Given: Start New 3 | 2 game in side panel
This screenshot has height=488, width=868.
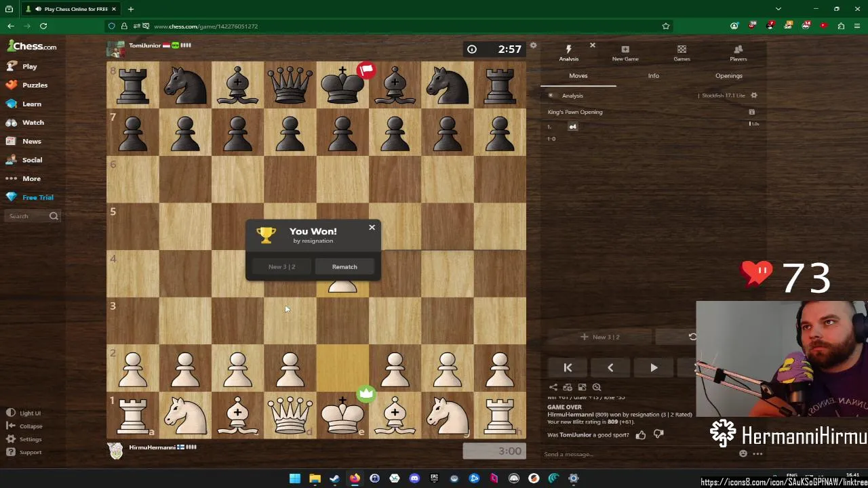Looking at the screenshot, I should pyautogui.click(x=599, y=337).
